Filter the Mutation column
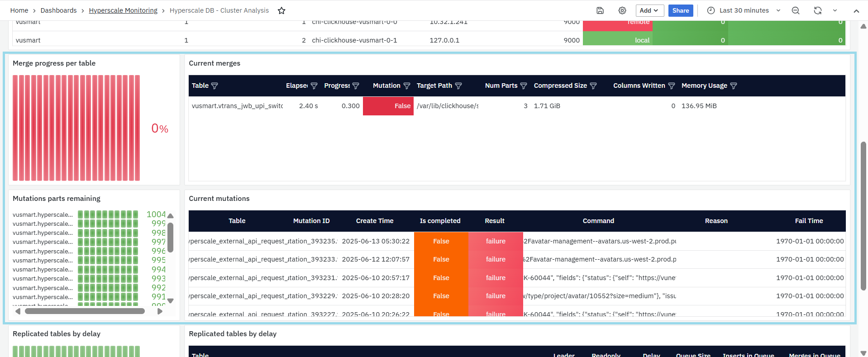This screenshot has width=868, height=357. (x=407, y=86)
